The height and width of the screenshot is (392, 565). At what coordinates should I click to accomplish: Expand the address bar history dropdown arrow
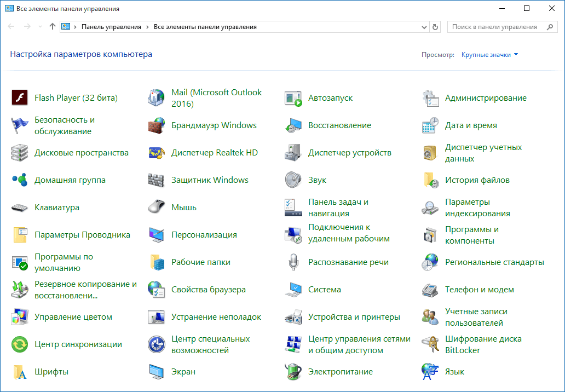tap(425, 27)
